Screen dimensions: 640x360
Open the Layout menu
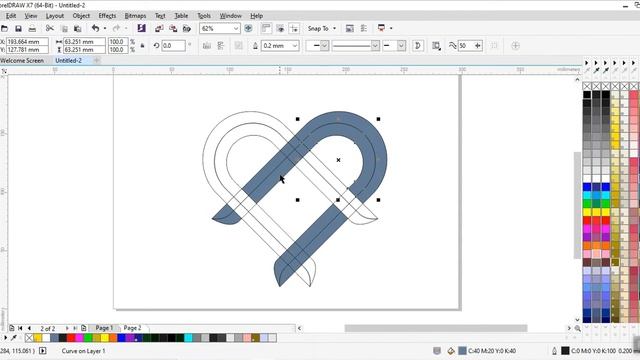55,16
